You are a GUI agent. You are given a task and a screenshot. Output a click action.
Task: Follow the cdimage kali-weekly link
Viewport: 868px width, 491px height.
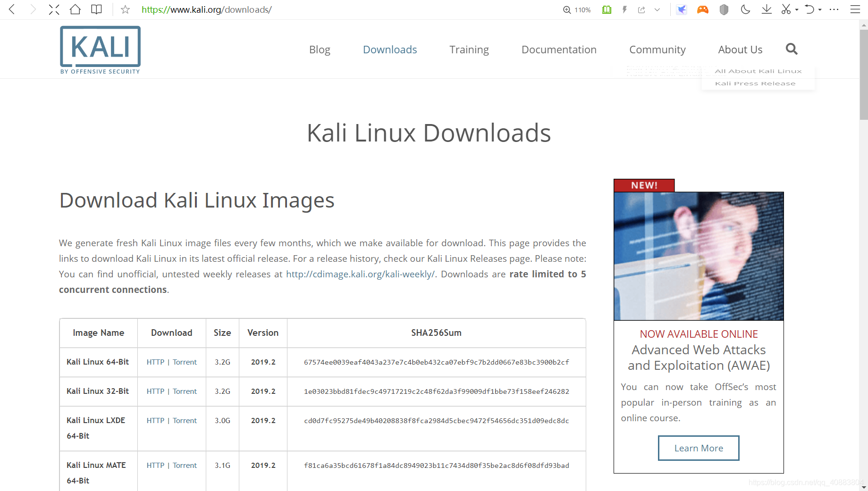(360, 274)
